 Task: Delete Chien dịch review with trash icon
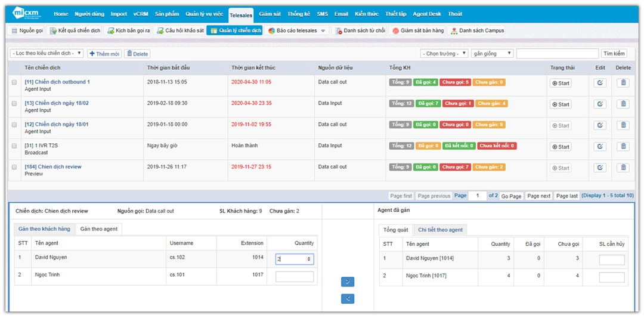point(623,168)
